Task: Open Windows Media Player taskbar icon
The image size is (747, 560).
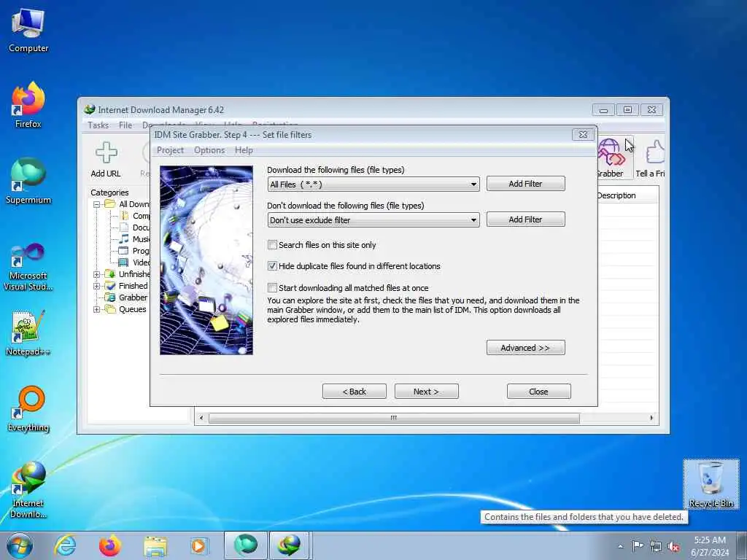Action: [x=198, y=545]
